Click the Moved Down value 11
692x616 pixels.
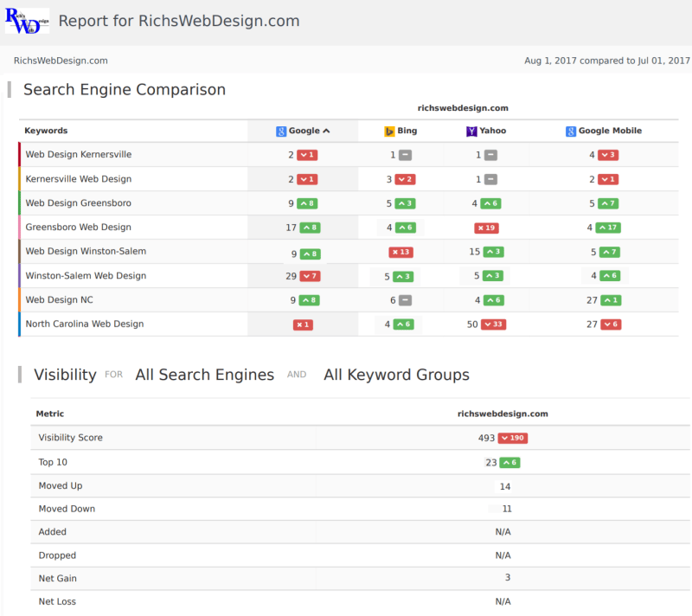[x=507, y=509]
